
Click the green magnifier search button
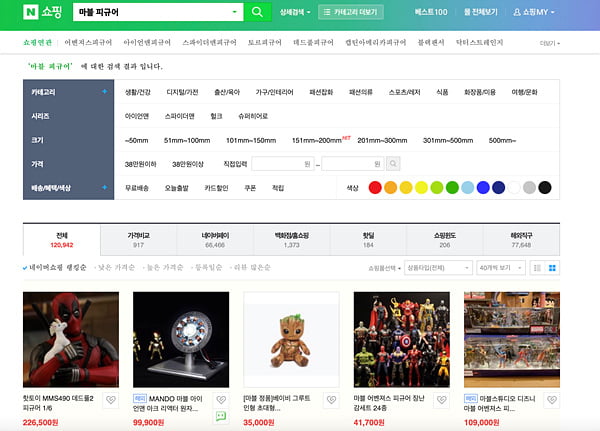coord(257,12)
